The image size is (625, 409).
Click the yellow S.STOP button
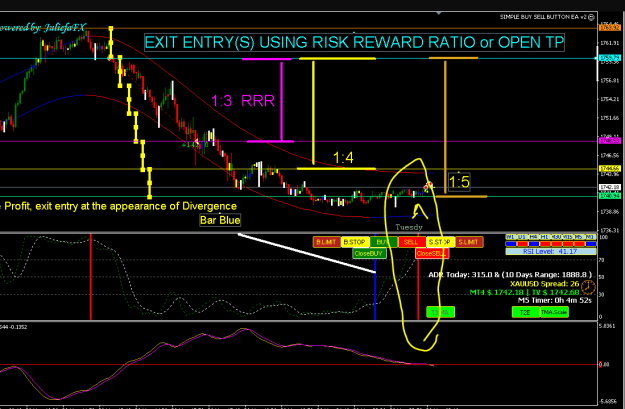pos(440,242)
